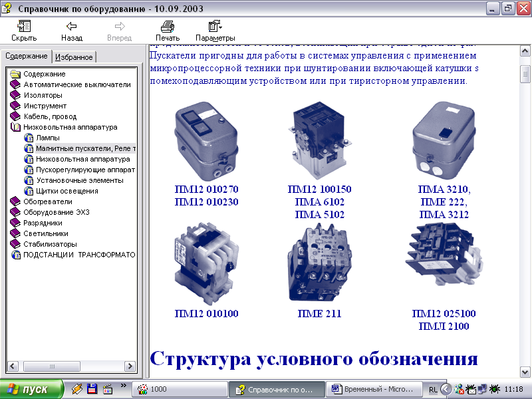
Task: Collapse the open book icon of Низковольтная аппаратура
Action: (15, 127)
